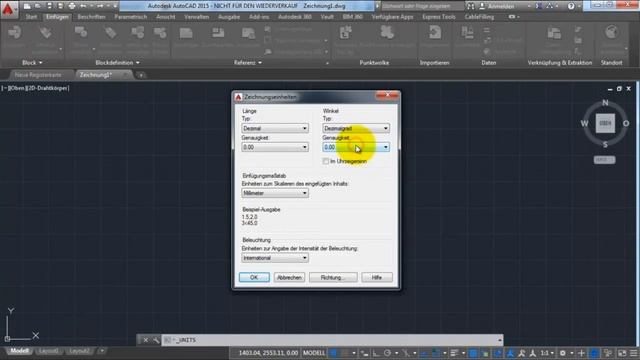The image size is (640, 360).
Task: Click the N compass direction on the ViewCube
Action: click(605, 103)
